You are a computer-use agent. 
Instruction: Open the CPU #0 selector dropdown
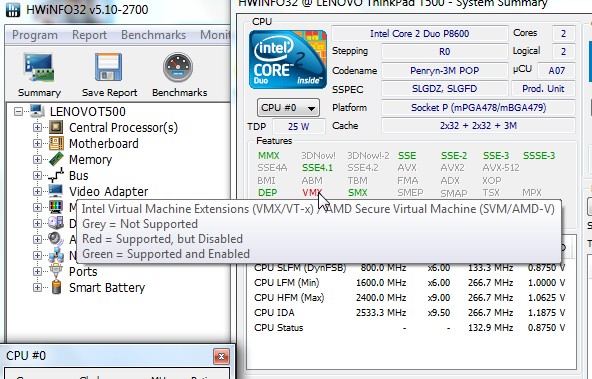click(x=288, y=108)
